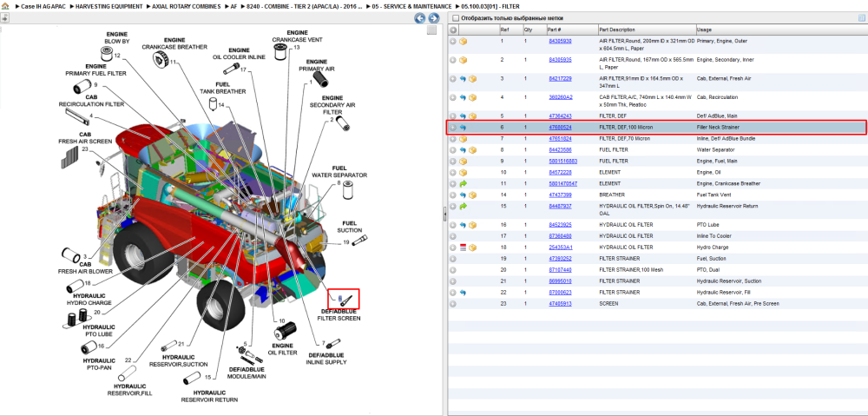Sort by the Ref column header

(x=510, y=30)
